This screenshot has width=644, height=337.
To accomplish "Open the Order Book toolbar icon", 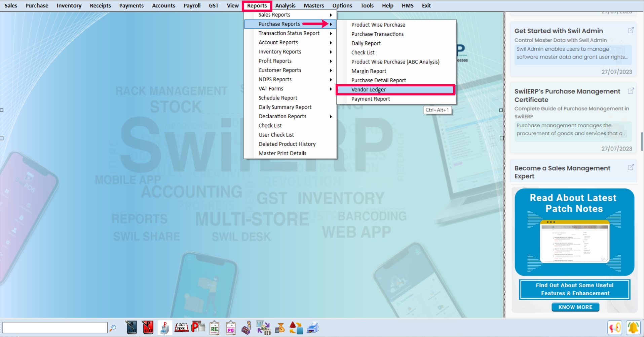I will coord(181,328).
